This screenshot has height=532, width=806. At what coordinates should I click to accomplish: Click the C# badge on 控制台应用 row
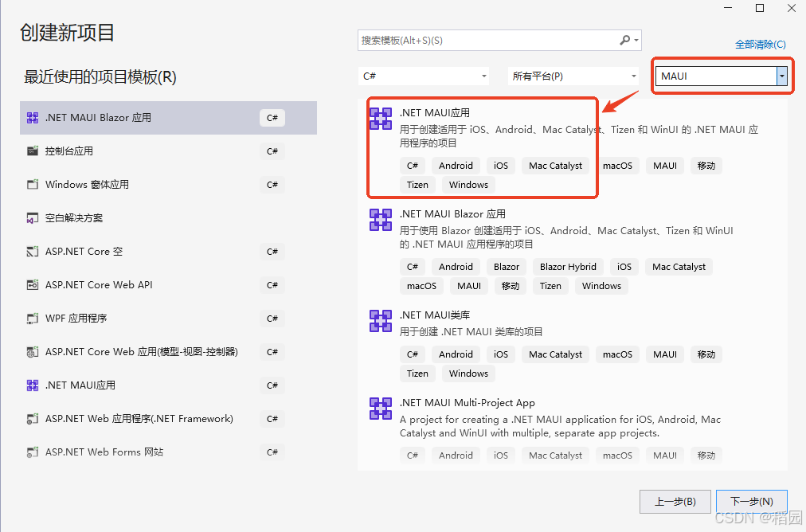click(272, 151)
